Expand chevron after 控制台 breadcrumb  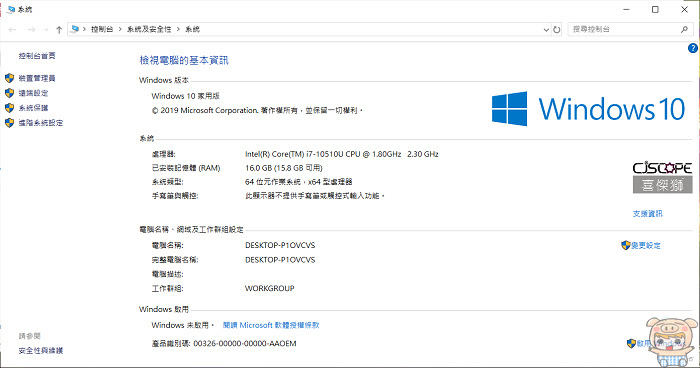[120, 29]
